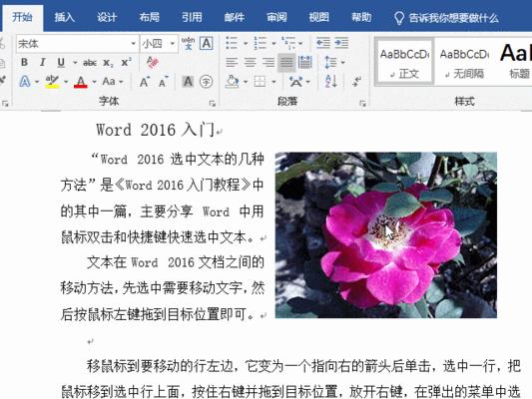Apply the 标题 style
This screenshot has height=399, width=532.
515,62
